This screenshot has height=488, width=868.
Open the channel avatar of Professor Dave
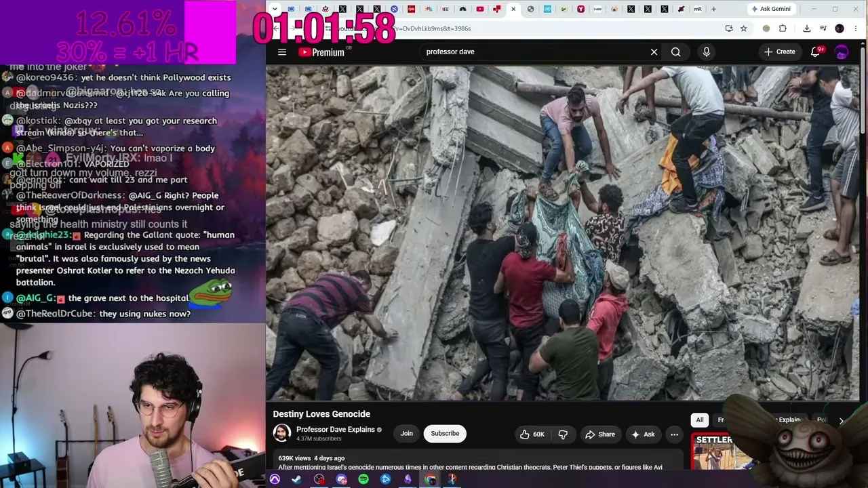282,433
